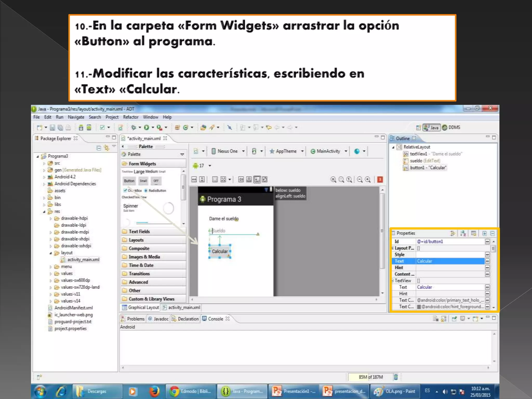Click the zoom in magnifier icon
This screenshot has height=399, width=532.
[x=368, y=179]
